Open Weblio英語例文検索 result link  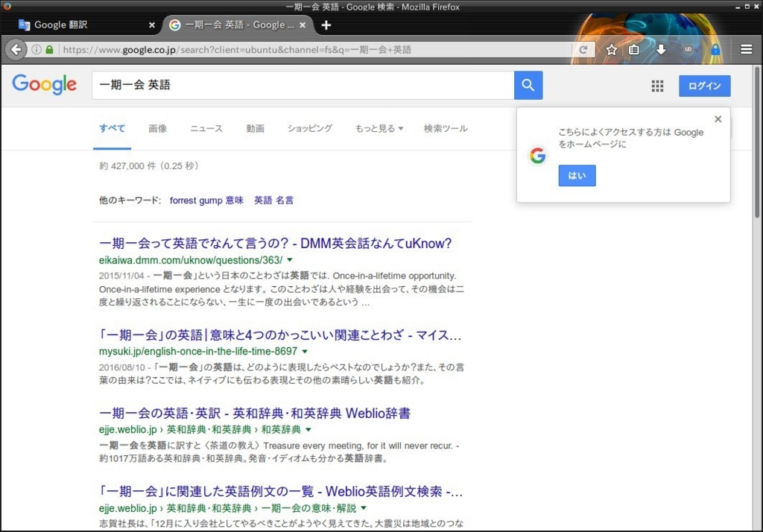pos(281,492)
